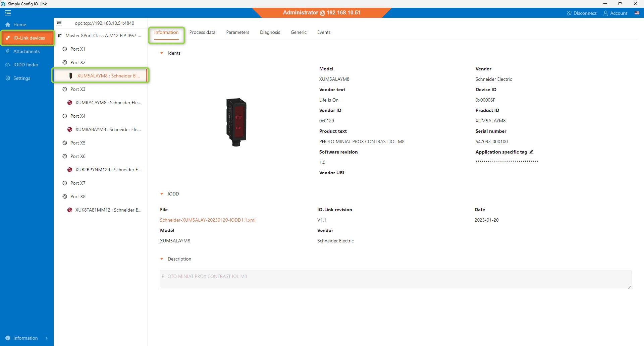Collapse the Description section
The height and width of the screenshot is (346, 644).
tap(162, 258)
